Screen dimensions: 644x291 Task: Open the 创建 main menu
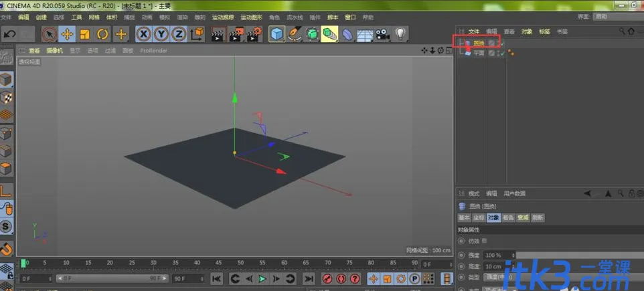coord(41,17)
